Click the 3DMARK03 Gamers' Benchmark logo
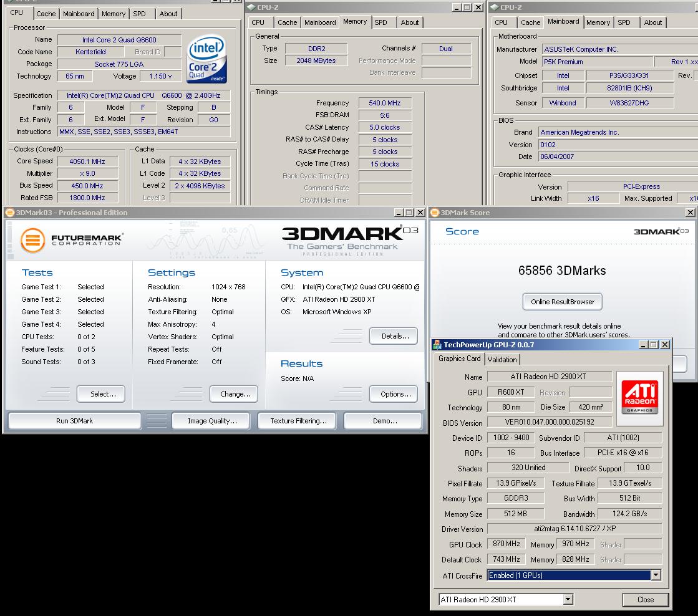 349,240
